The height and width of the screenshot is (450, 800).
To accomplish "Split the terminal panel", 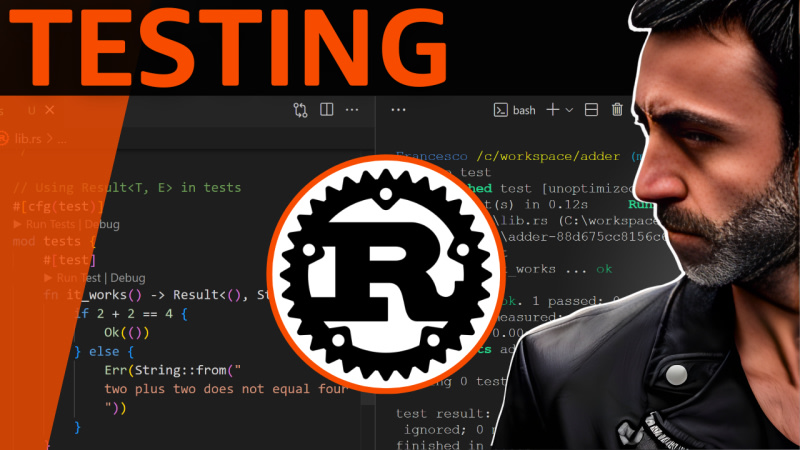I will [591, 110].
